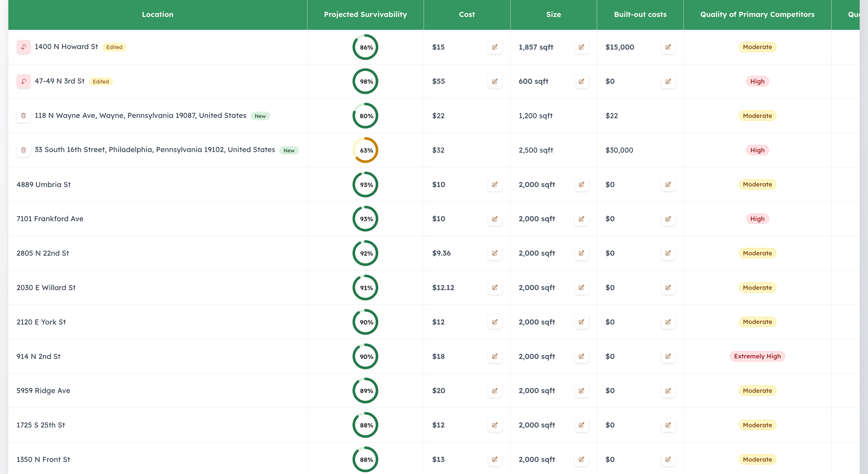Viewport: 868px width, 474px height.
Task: Edit the cost of 2805 N 22nd St
Action: coord(495,253)
